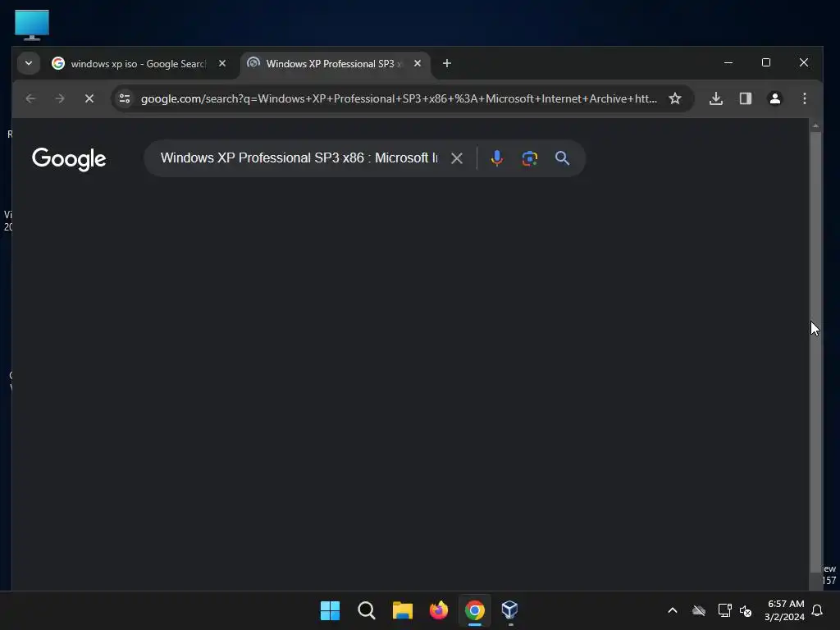Close the Windows XP Professional SP3 tab

(x=418, y=63)
